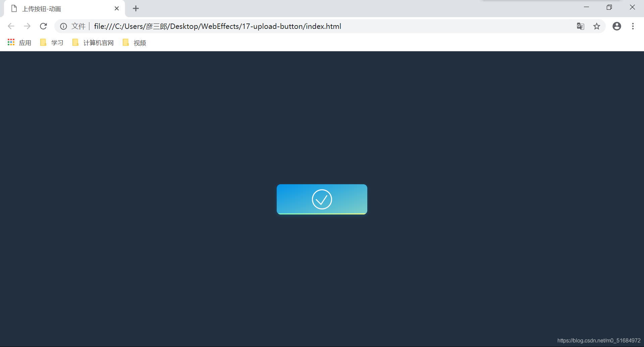This screenshot has height=347, width=644.
Task: Open Chrome's three-dot menu
Action: click(633, 26)
